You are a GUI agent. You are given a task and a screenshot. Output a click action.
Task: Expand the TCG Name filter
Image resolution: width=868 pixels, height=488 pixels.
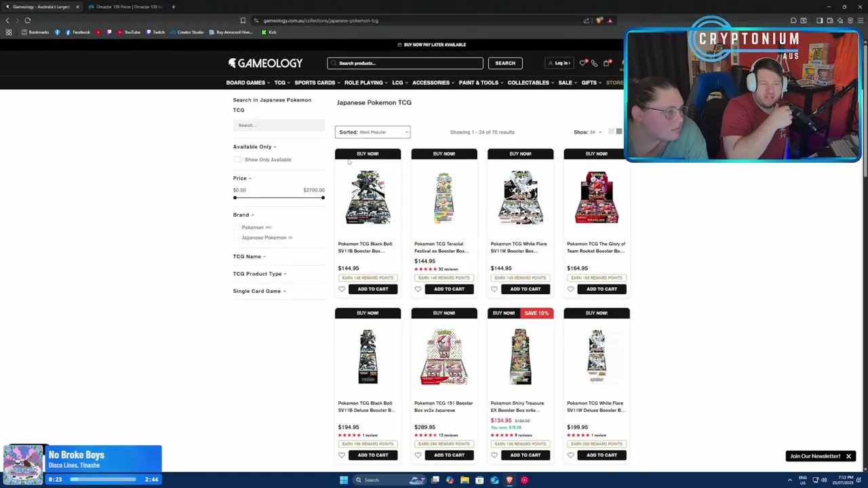[250, 256]
